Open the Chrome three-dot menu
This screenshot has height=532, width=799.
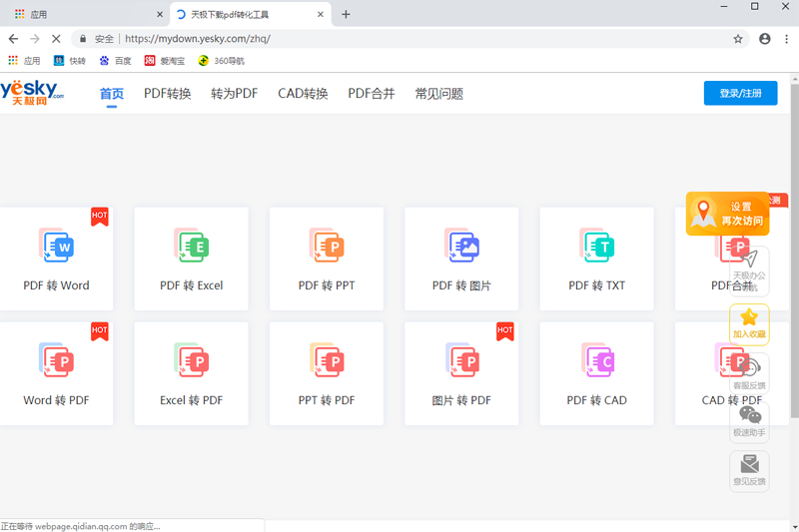point(786,39)
